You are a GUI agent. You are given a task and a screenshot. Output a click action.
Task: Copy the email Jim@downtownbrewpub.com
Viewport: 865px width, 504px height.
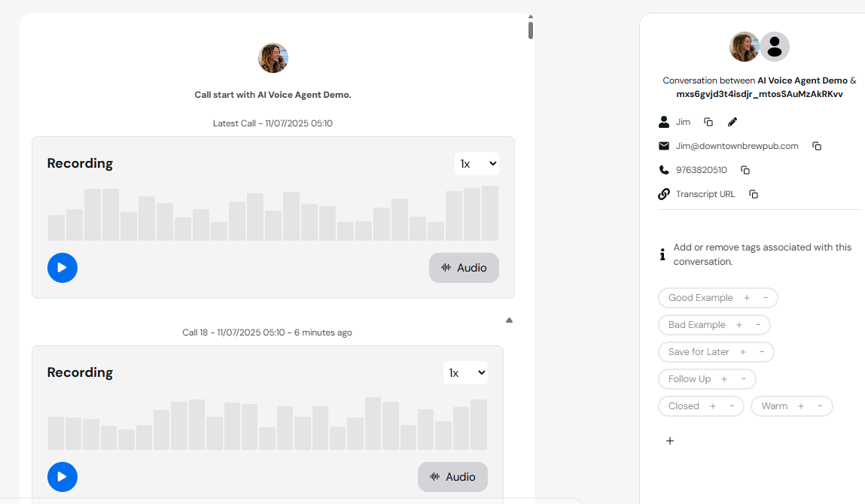(817, 146)
